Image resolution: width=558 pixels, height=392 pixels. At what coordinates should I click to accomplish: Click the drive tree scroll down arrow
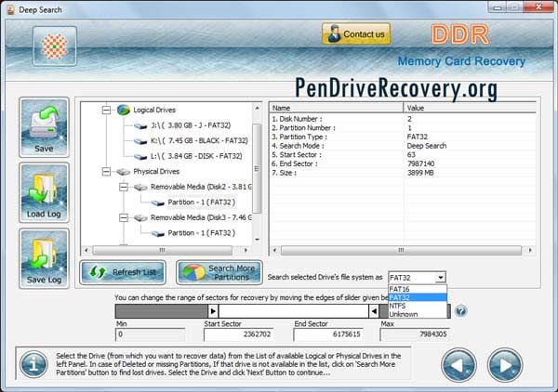point(257,240)
